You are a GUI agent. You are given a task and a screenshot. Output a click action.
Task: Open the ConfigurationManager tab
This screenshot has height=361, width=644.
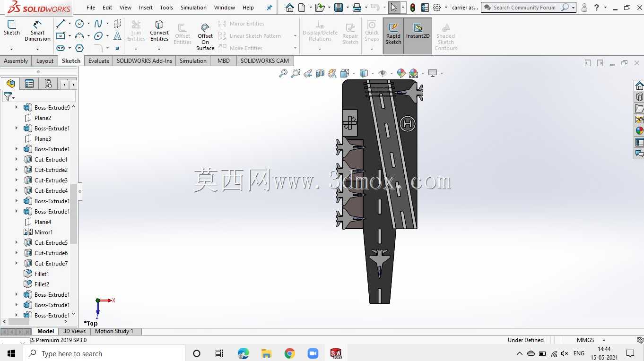pyautogui.click(x=48, y=84)
